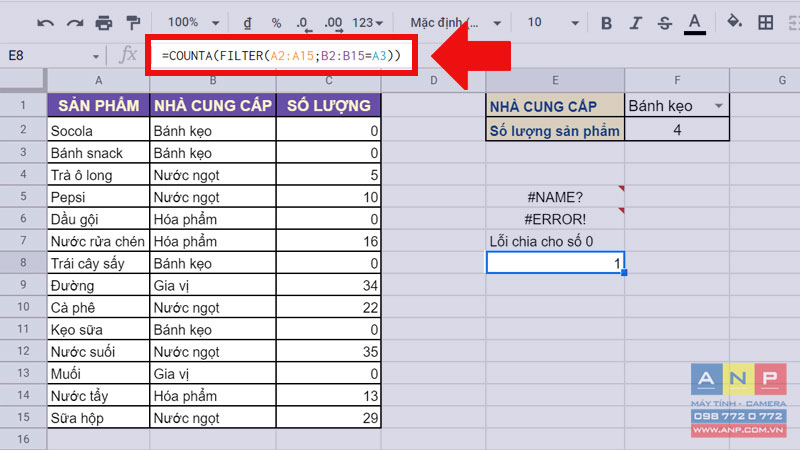This screenshot has width=800, height=450.
Task: Click the Undo arrow icon
Action: click(45, 23)
